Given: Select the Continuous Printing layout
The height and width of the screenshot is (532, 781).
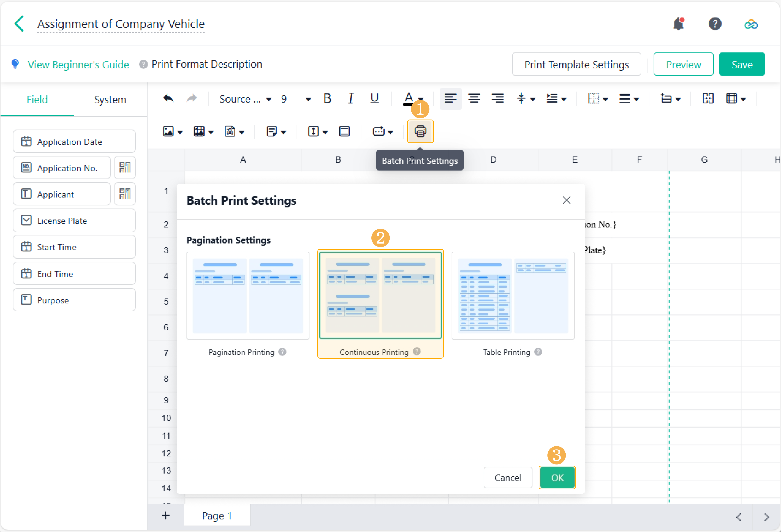Looking at the screenshot, I should 380,296.
